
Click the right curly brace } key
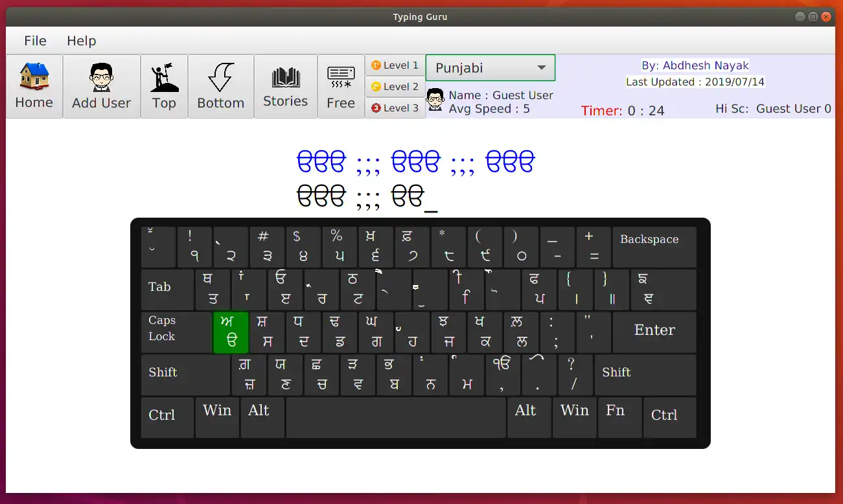coord(612,290)
